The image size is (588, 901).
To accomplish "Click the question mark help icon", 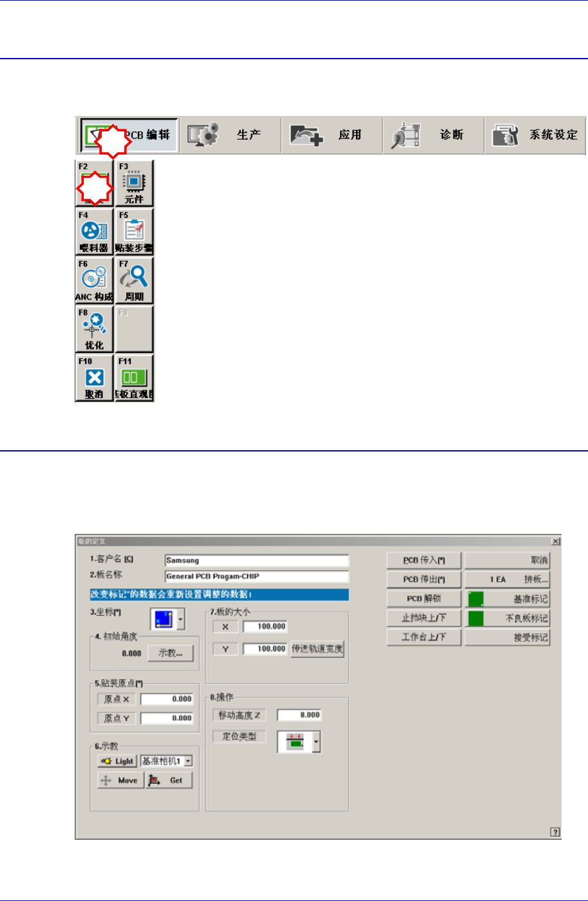I will pyautogui.click(x=555, y=832).
